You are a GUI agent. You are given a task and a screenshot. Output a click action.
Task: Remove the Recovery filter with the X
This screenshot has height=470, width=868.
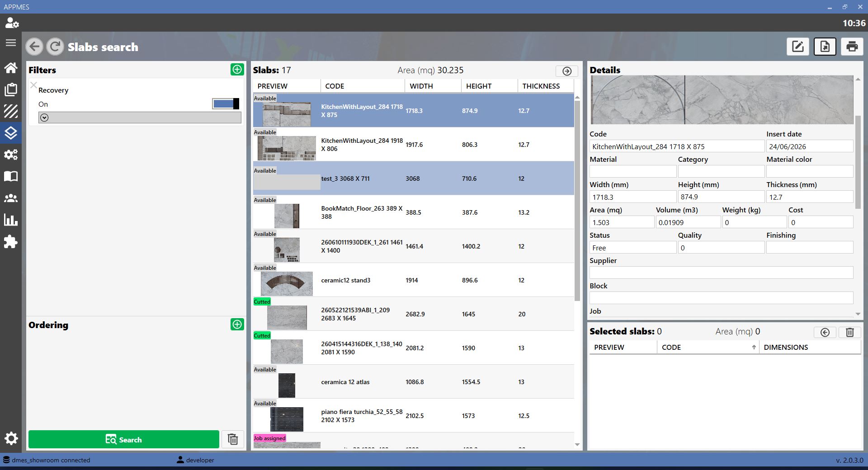click(x=33, y=85)
